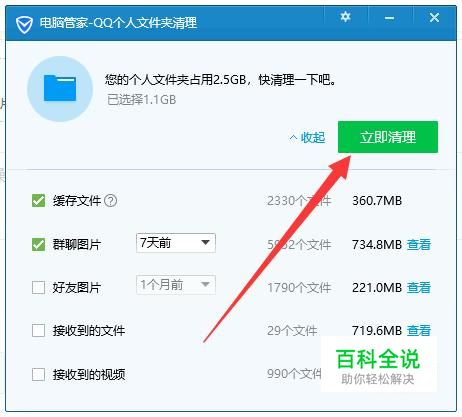This screenshot has height=417, width=462.
Task: Minimize the QQ cleanup window
Action: (x=389, y=18)
